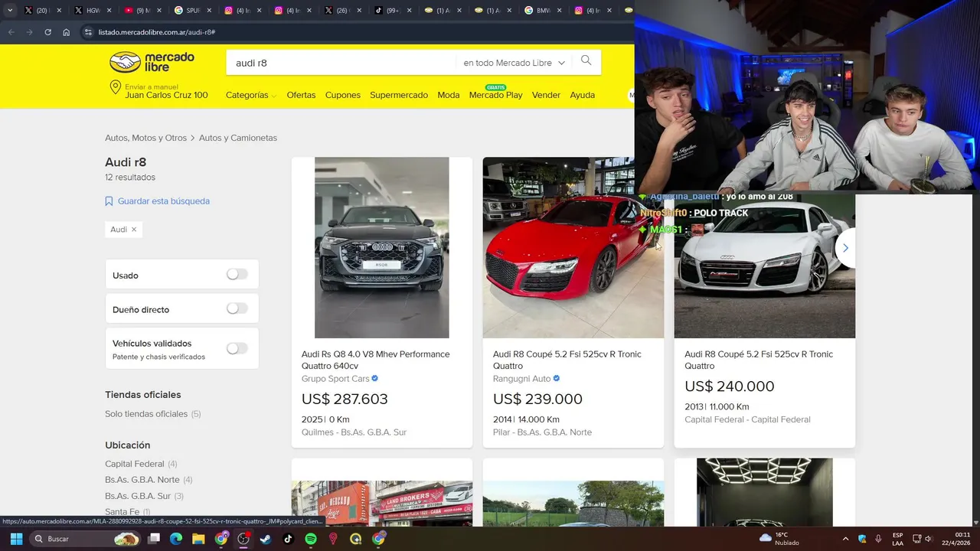Open the Ayuda menu item
Screen dimensions: 980x551
583,95
